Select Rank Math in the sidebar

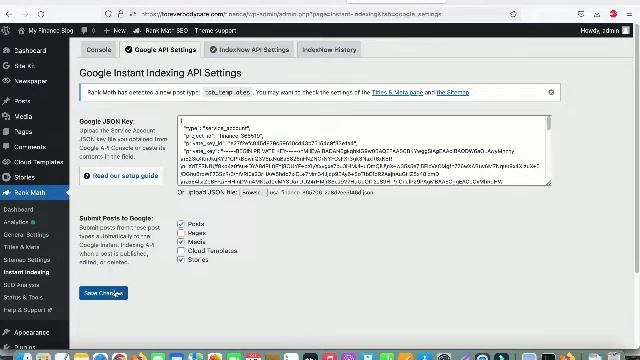pos(34,192)
